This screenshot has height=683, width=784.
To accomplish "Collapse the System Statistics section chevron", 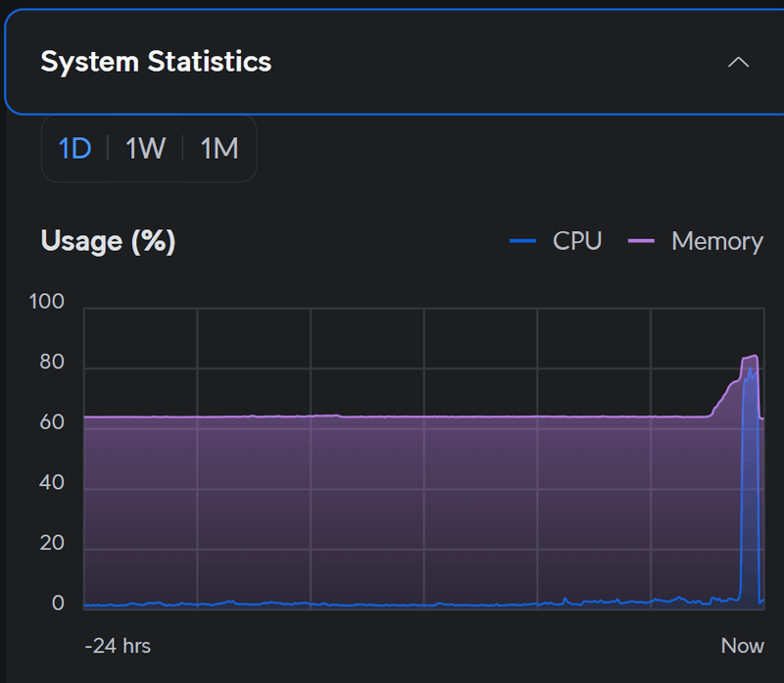I will coord(738,62).
